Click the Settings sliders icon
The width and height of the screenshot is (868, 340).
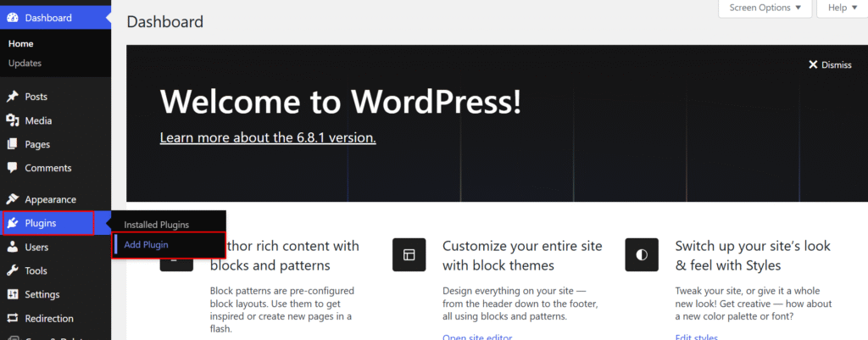point(12,294)
